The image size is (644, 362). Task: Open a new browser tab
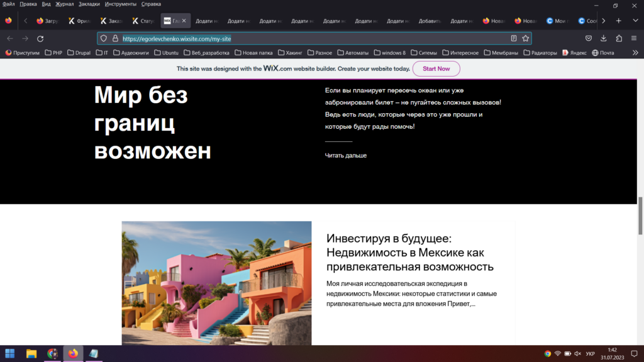click(619, 21)
